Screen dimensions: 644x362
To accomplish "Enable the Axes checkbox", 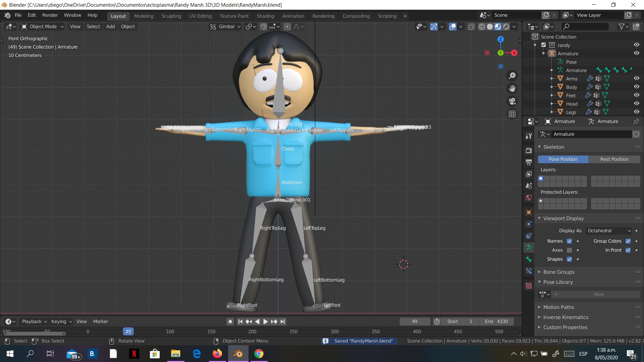I will click(569, 250).
